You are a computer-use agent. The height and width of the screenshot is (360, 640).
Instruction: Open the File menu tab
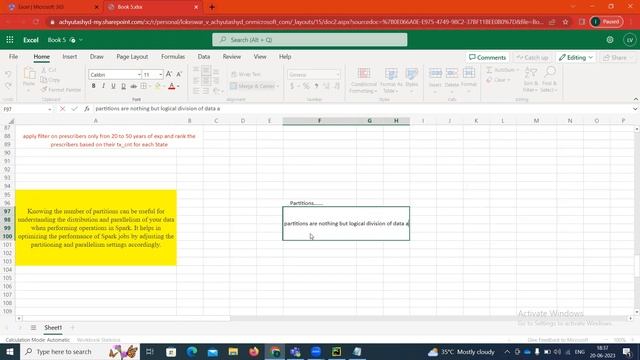pos(13,57)
